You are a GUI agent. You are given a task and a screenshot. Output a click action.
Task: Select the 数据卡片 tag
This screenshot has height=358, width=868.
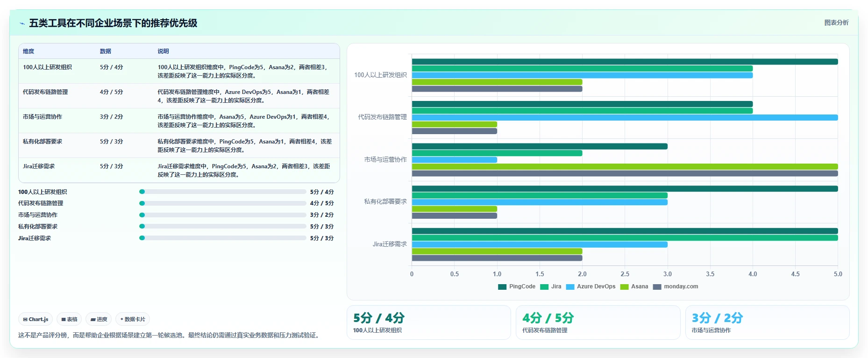click(133, 319)
